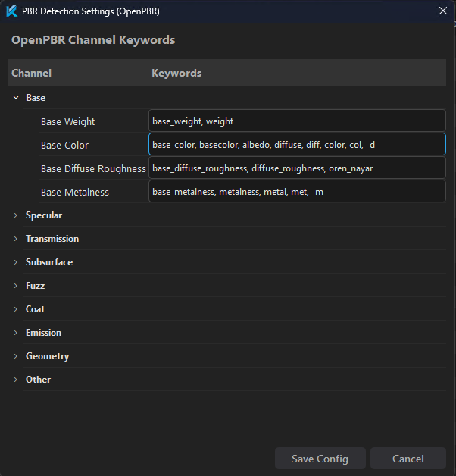Image resolution: width=456 pixels, height=476 pixels.
Task: Expand the Subsurface group chevron
Action: 16,262
